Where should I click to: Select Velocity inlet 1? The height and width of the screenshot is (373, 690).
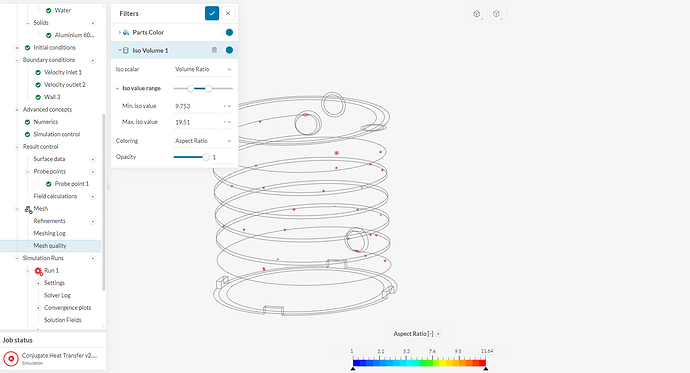[62, 72]
